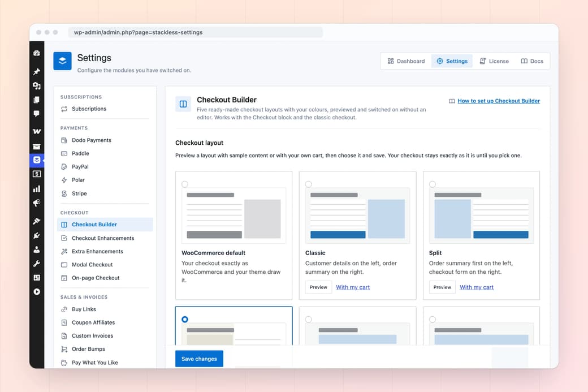588x392 pixels.
Task: Open the Appearance brush icon
Action: [x=36, y=221]
